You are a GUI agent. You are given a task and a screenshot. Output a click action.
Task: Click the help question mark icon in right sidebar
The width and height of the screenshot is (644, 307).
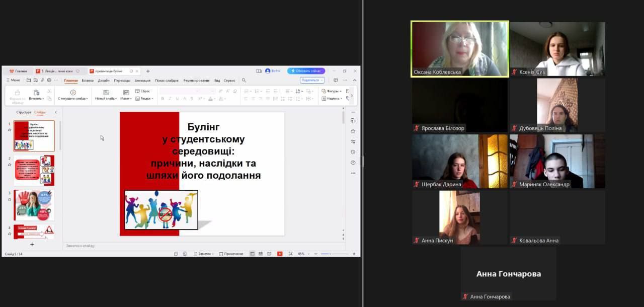coord(353,163)
